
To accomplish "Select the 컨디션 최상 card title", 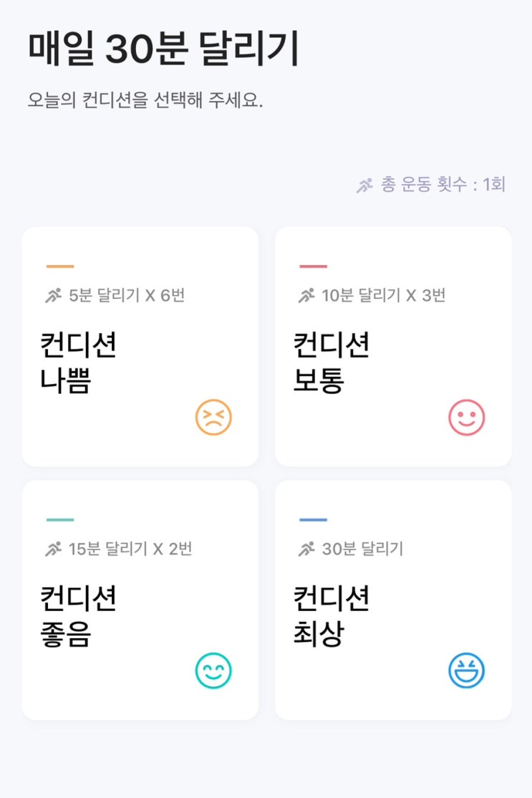I will (332, 617).
